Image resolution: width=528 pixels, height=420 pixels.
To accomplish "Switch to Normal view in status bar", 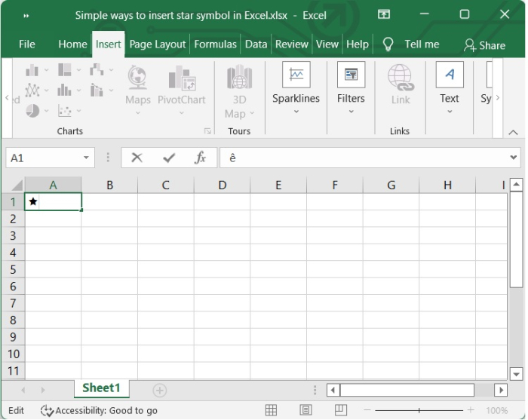I will [272, 410].
